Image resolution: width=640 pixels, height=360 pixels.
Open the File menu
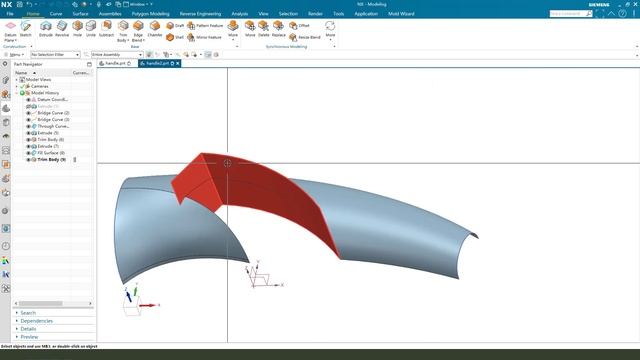click(10, 14)
